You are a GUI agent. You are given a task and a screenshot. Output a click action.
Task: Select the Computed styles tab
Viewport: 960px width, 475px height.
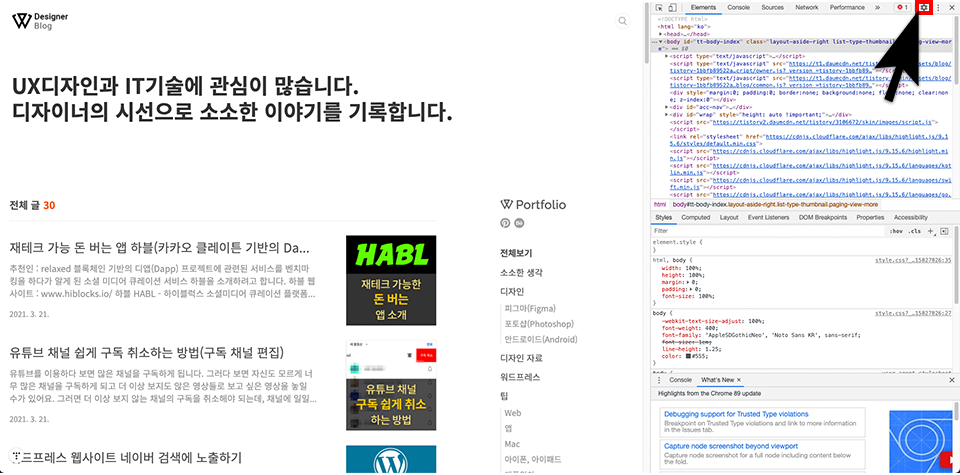coord(696,218)
